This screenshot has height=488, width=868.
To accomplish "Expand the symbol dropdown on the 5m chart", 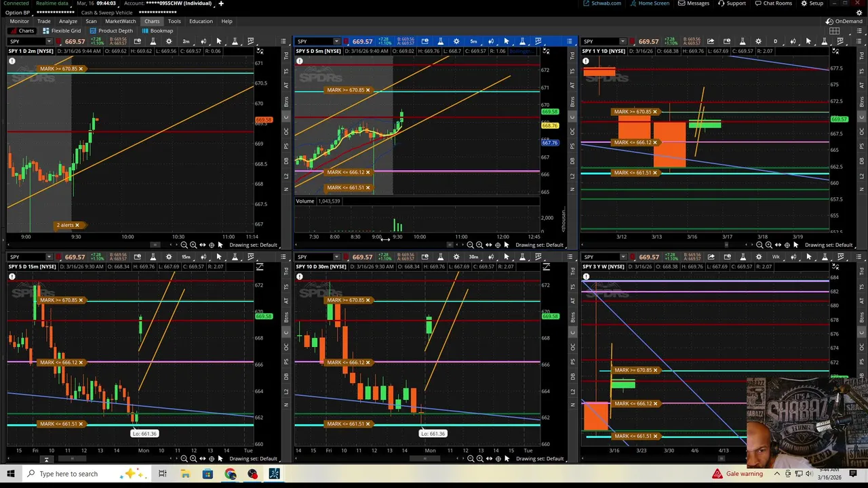I will [x=336, y=41].
